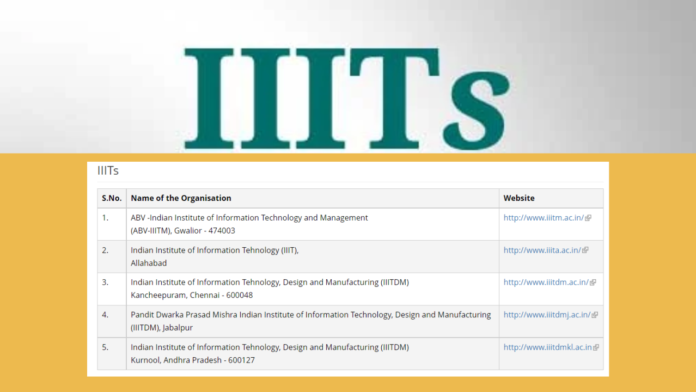696x392 pixels.
Task: Click the IIITDM Kurnool, Andhra Pradesh cell
Action: [x=312, y=353]
